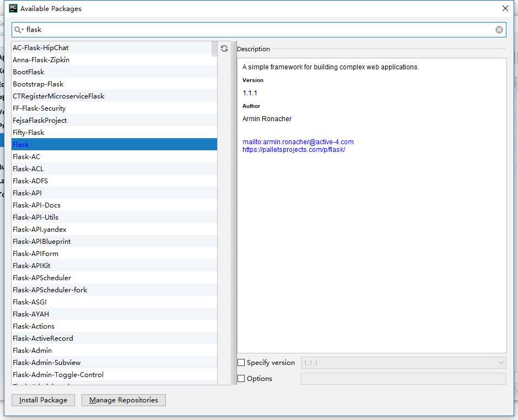Open the mailto armin.ronacher link

[298, 142]
